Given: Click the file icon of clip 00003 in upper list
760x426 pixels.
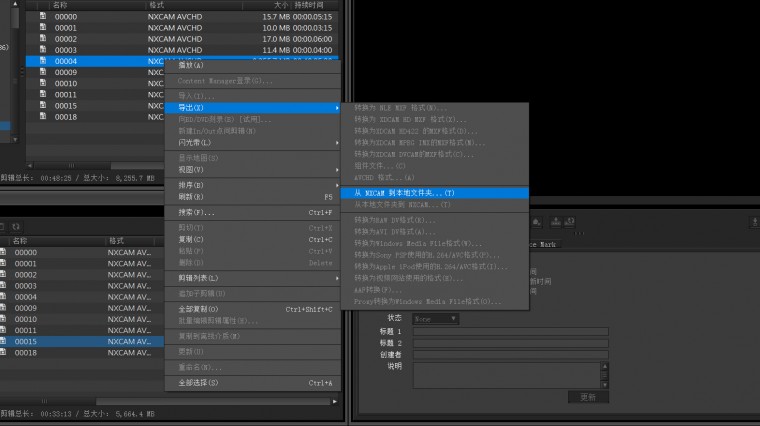Looking at the screenshot, I should [x=43, y=49].
